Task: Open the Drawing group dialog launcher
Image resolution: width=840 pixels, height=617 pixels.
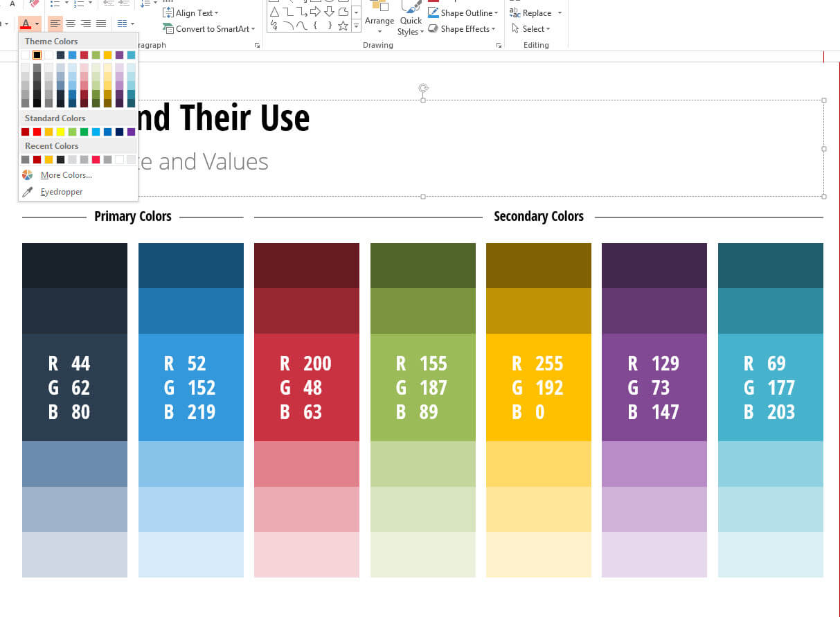Action: pyautogui.click(x=499, y=44)
